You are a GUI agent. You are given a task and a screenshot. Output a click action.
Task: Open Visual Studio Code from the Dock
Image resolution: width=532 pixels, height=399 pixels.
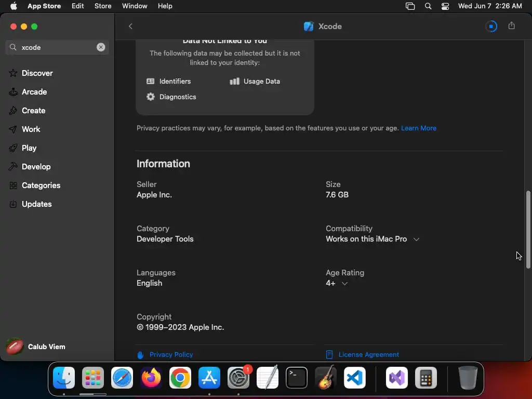click(355, 378)
